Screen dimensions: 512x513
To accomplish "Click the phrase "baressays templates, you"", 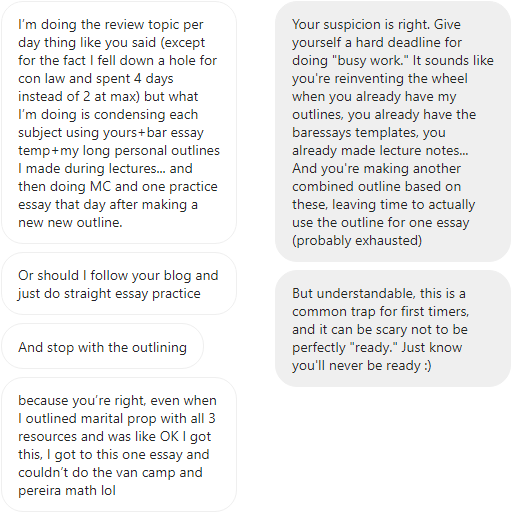I will point(369,133).
